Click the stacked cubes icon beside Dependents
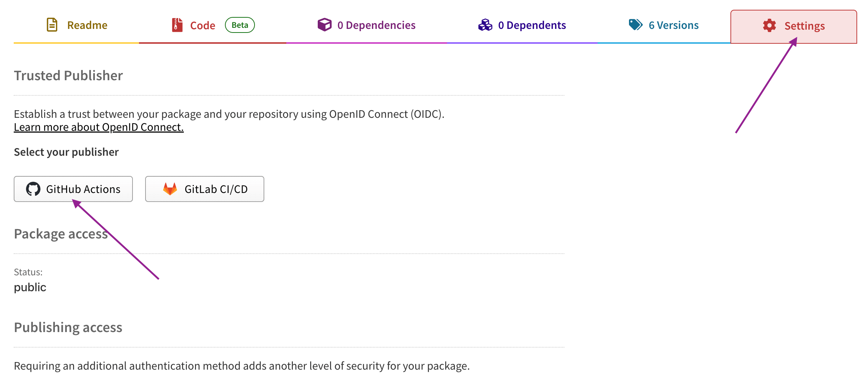868x383 pixels. pos(486,25)
